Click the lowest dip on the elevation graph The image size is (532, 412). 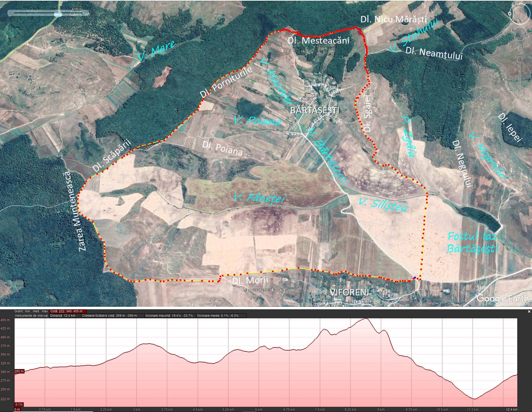(474, 399)
